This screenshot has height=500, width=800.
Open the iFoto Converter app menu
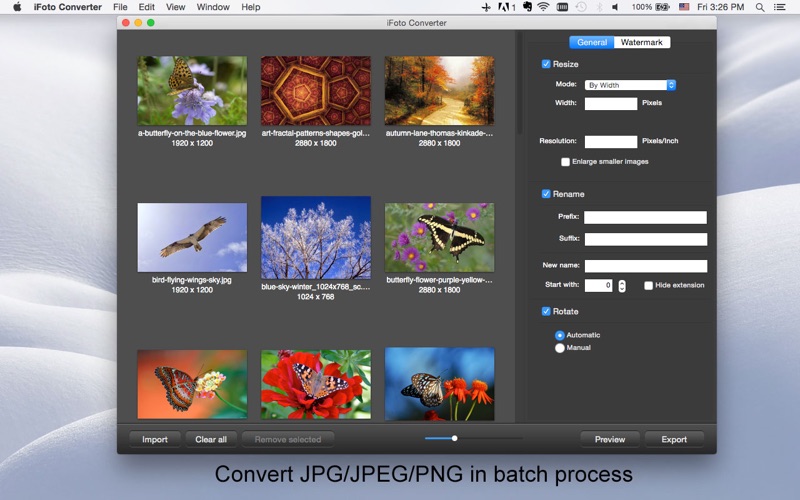tap(67, 7)
